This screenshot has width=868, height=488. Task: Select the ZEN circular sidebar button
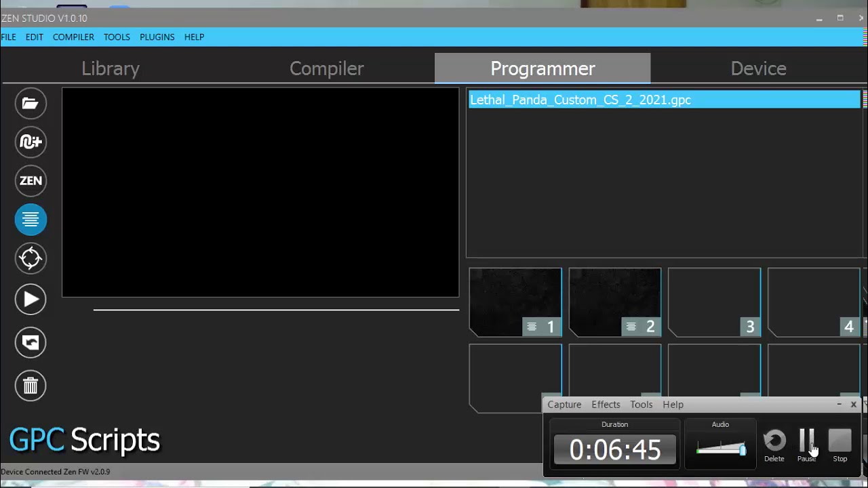point(31,181)
